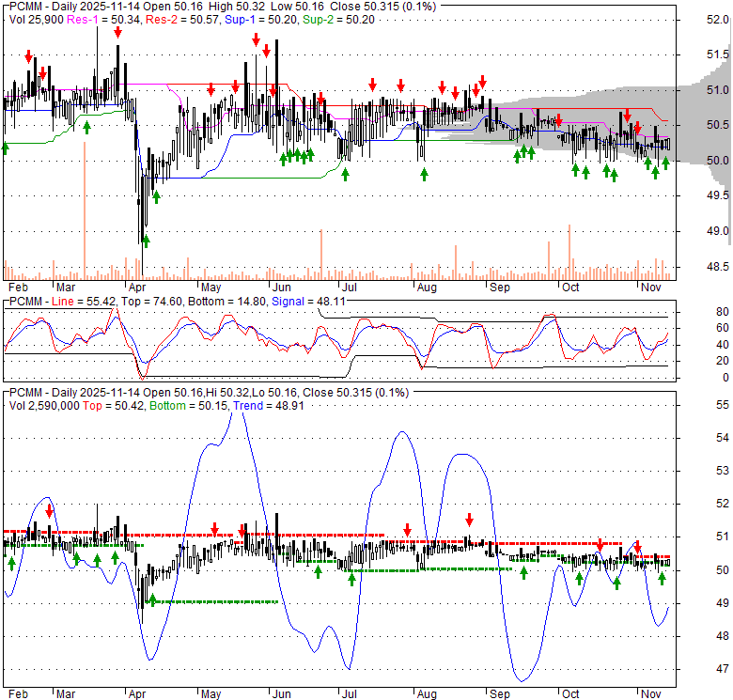Viewport: 733px width, 700px height.
Task: Click the Aug label under the top chart
Action: 427,288
